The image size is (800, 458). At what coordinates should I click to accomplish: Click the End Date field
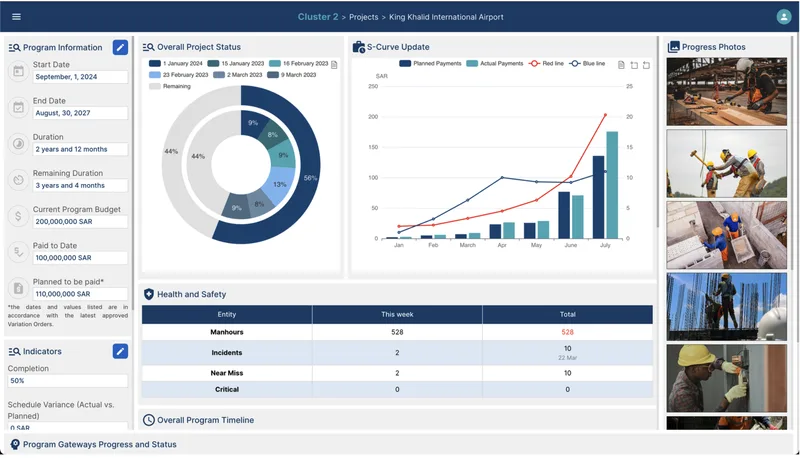pyautogui.click(x=81, y=113)
